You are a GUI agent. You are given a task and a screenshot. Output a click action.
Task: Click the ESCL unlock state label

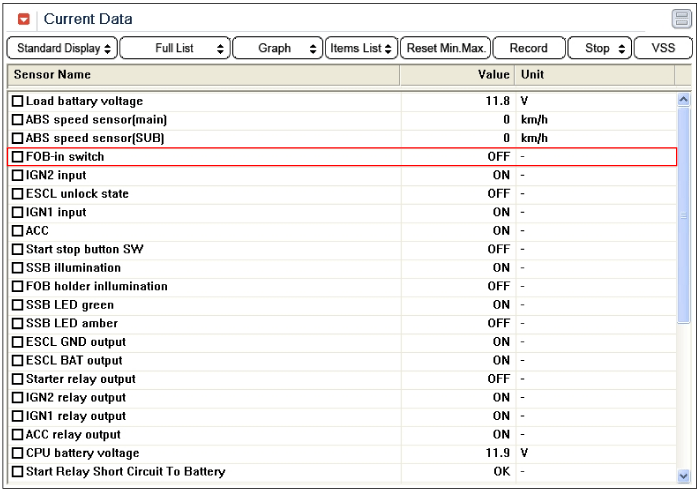point(77,194)
